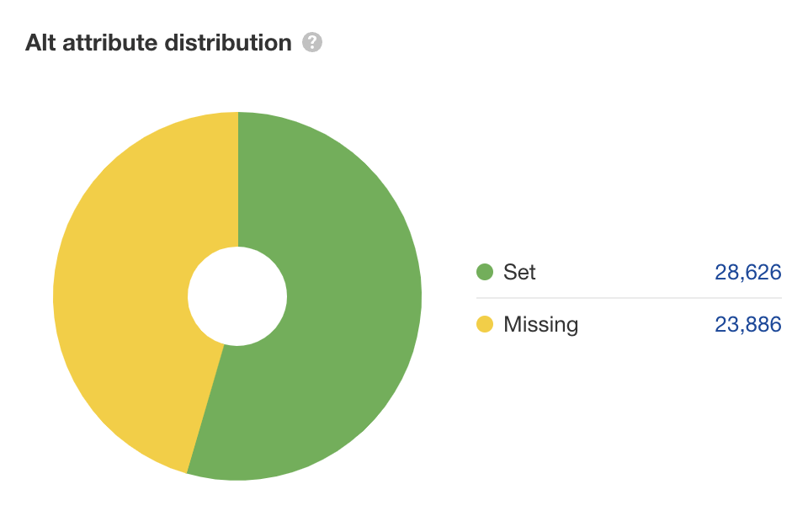Click empty space between Missing and 23,886
This screenshot has width=808, height=532.
point(644,324)
